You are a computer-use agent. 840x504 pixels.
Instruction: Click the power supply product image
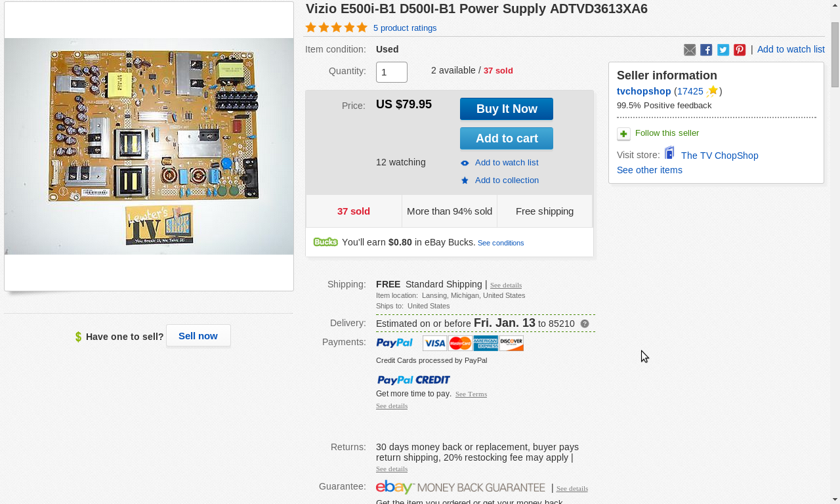(149, 146)
